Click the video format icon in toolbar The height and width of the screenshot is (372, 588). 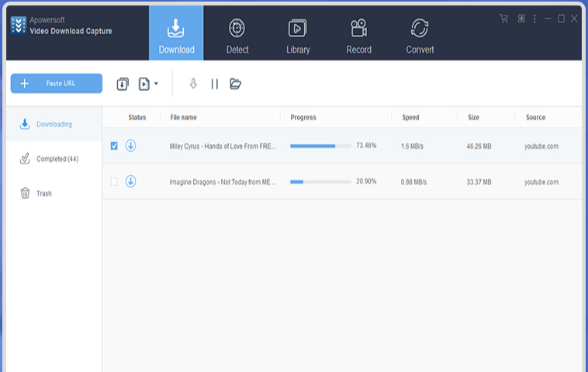tap(144, 84)
